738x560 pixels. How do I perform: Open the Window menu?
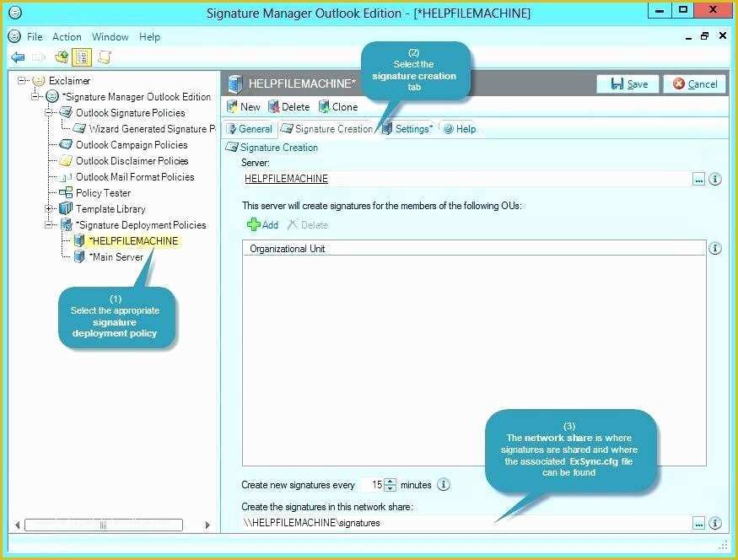click(x=110, y=37)
